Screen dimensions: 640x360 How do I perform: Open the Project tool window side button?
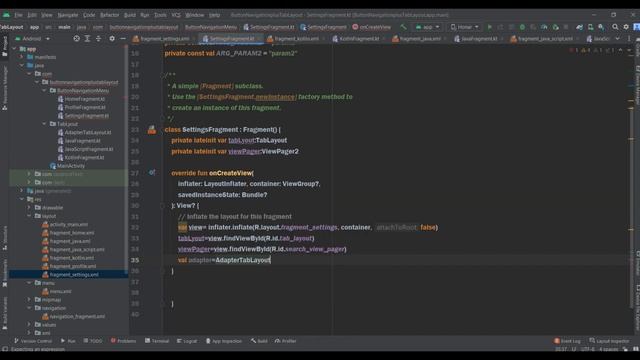(4, 46)
